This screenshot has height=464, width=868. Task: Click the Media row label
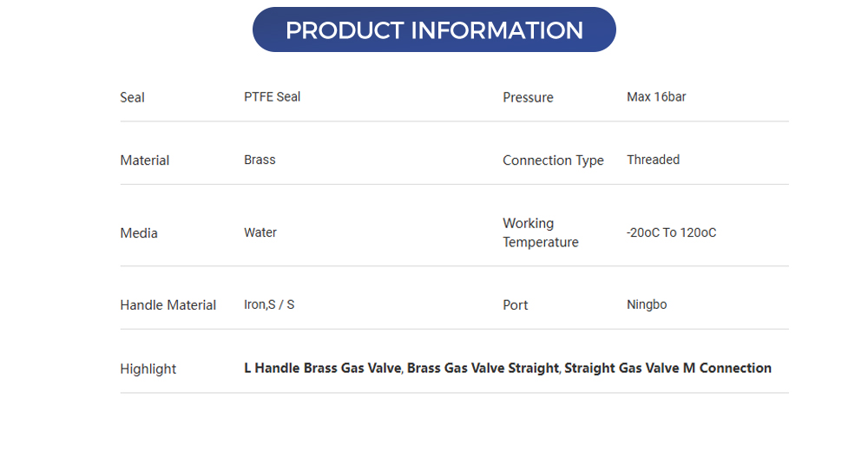(x=139, y=233)
